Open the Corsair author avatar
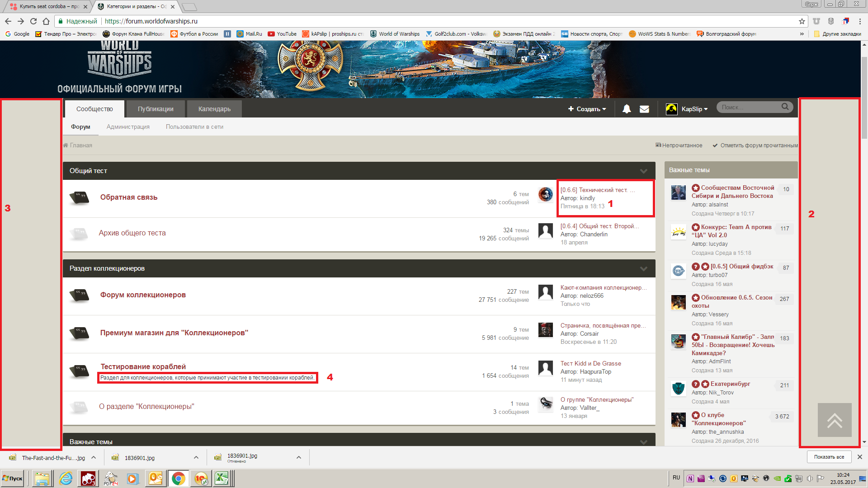The width and height of the screenshot is (868, 488). coord(546,330)
